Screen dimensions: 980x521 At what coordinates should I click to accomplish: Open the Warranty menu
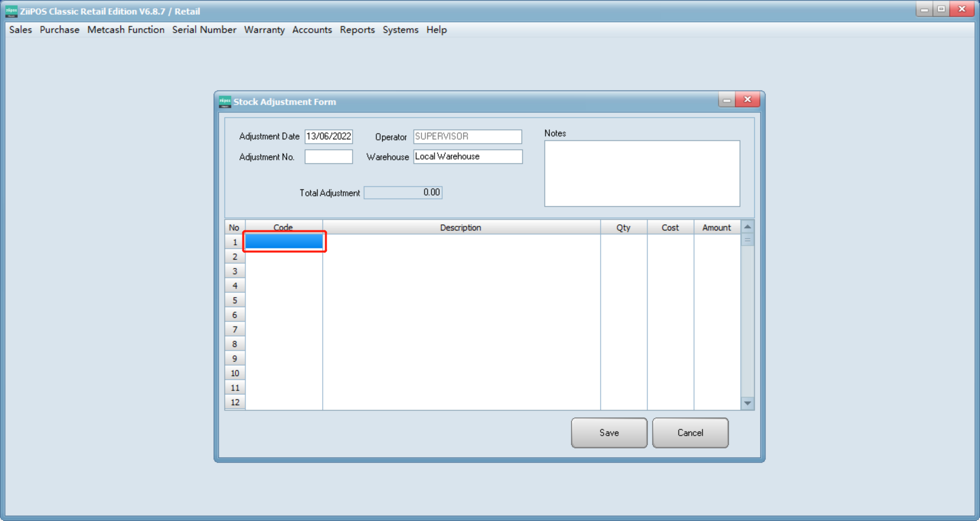(264, 30)
